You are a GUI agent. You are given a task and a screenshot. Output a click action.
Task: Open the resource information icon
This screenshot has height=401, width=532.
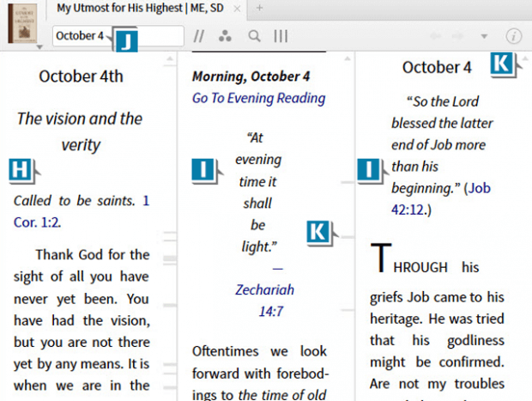(x=513, y=36)
